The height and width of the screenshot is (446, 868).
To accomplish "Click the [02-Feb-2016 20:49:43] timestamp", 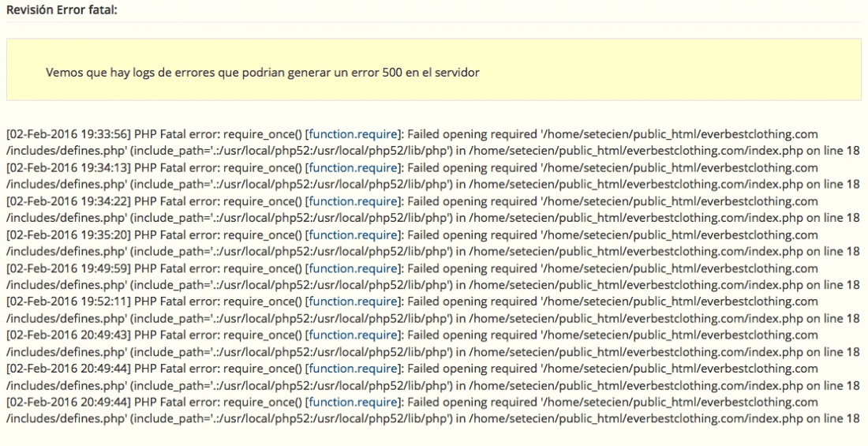I will (69, 335).
